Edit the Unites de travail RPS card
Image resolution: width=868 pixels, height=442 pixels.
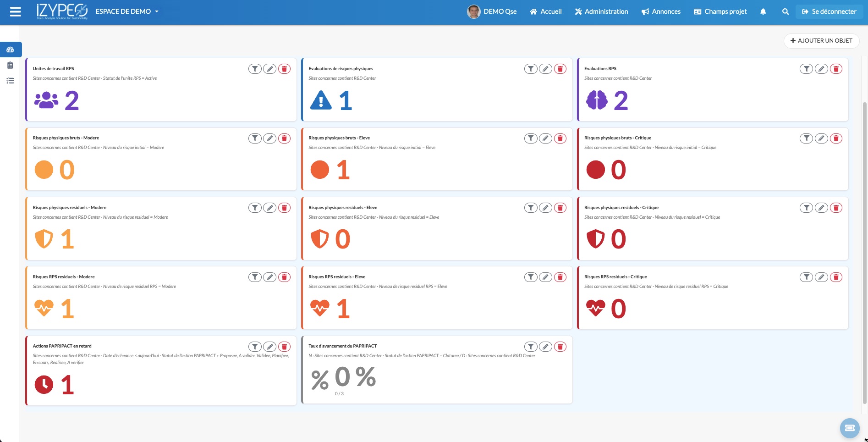tap(270, 69)
